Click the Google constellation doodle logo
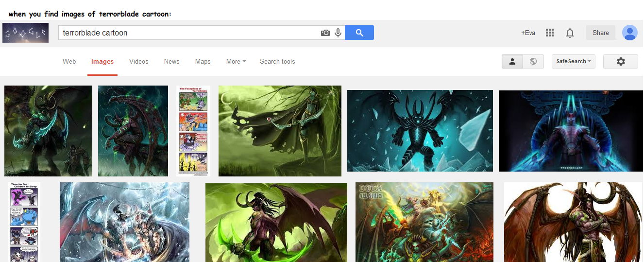 point(25,33)
